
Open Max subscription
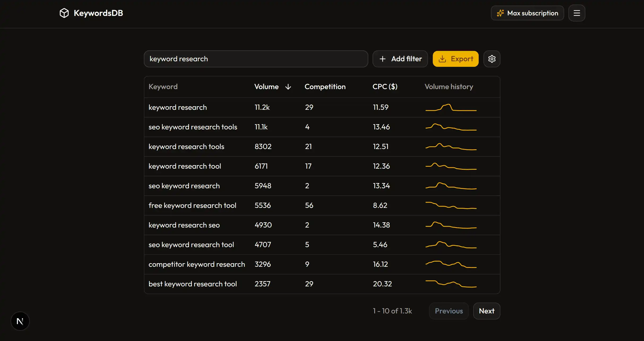(x=527, y=13)
